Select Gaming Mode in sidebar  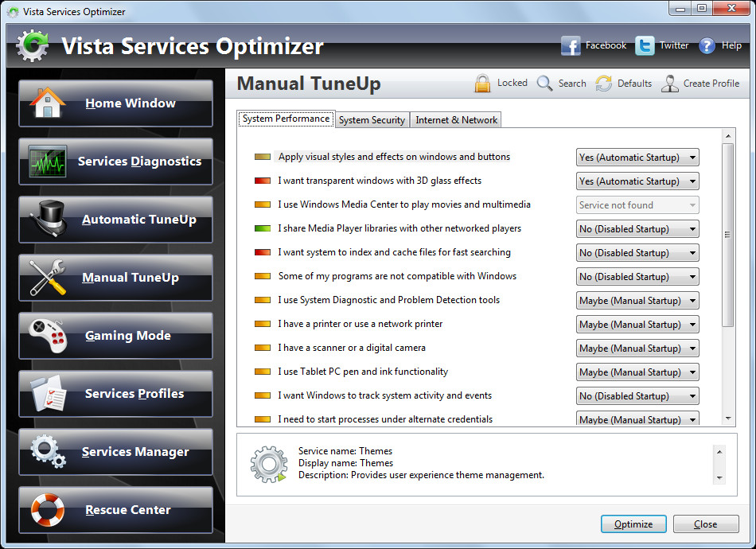(115, 336)
